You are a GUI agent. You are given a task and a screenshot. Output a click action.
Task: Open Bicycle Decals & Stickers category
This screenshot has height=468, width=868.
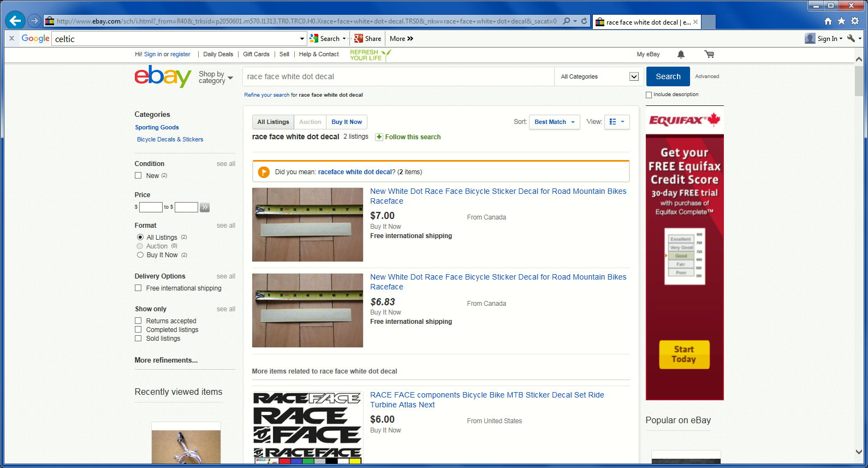pyautogui.click(x=170, y=139)
